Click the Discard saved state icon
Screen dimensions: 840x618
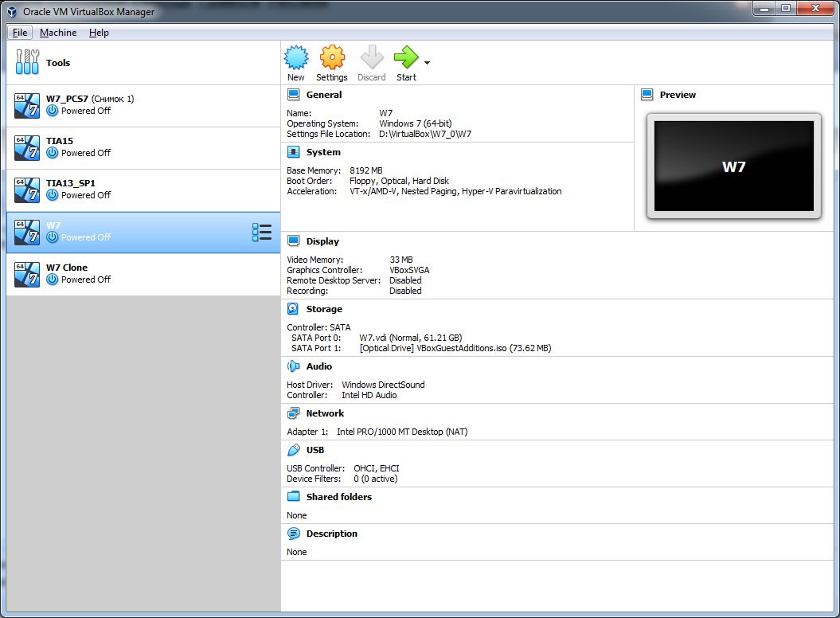tap(372, 57)
